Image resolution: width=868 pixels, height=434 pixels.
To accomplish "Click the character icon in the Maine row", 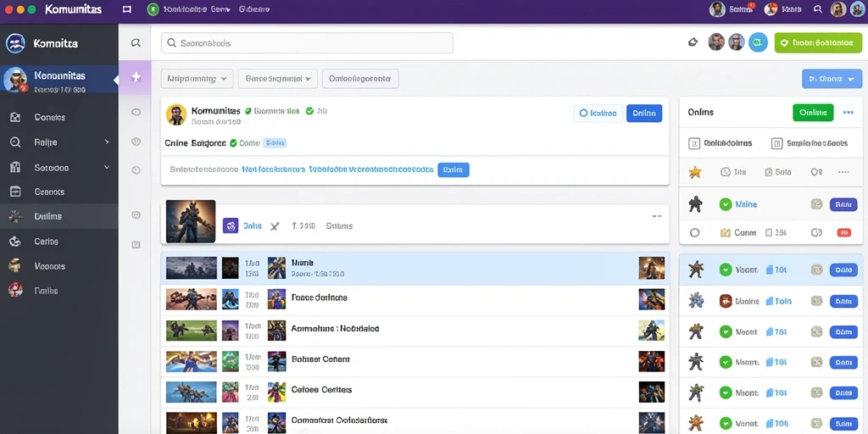I will (x=695, y=204).
